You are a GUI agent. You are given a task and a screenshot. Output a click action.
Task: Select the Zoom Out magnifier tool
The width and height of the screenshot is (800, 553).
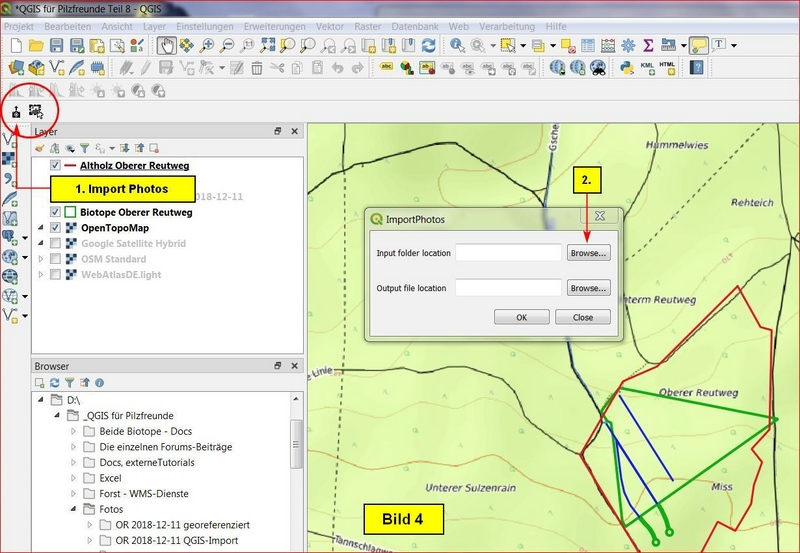point(227,45)
